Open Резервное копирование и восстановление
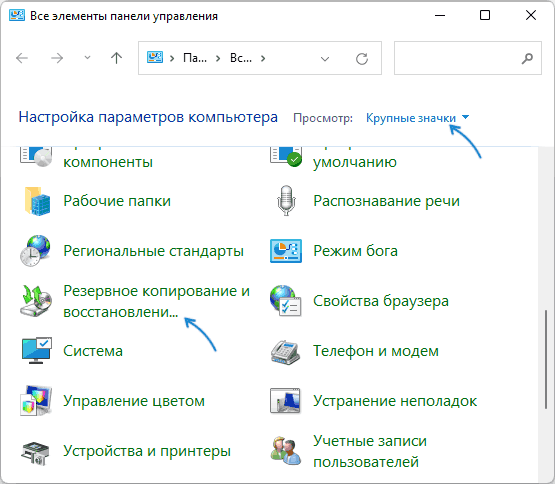 pyautogui.click(x=156, y=301)
